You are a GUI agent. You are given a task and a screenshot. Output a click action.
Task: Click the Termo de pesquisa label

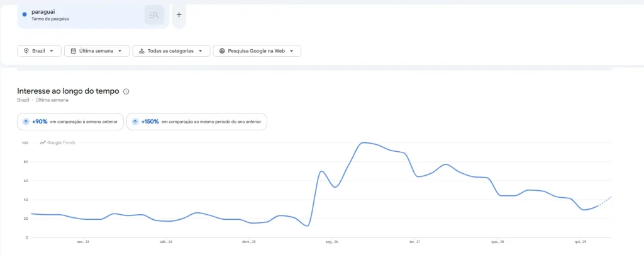(x=50, y=19)
